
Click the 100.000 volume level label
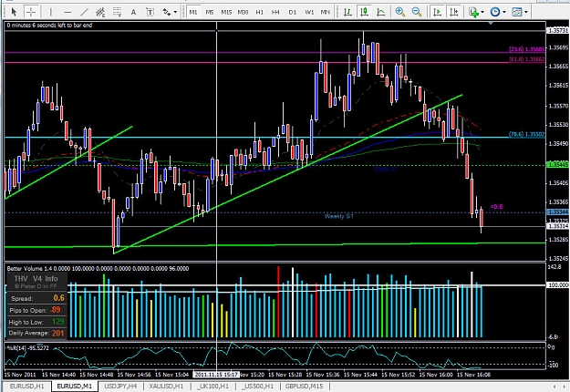(x=558, y=284)
